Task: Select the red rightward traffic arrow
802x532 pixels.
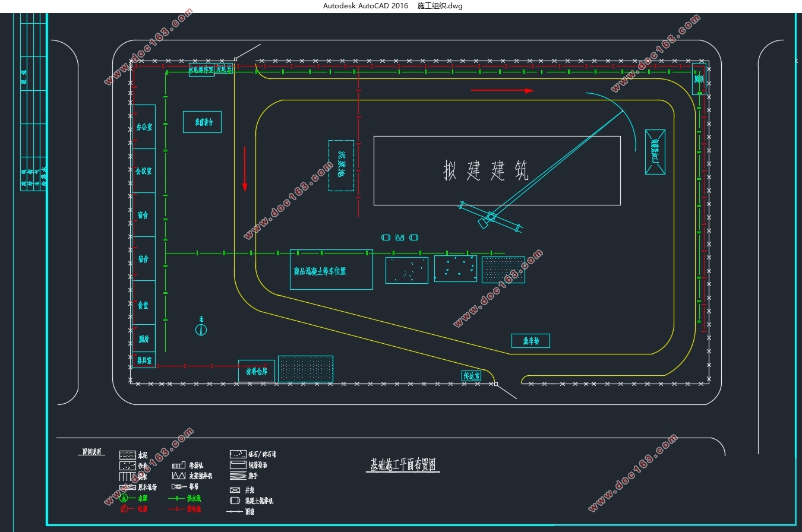Action: (x=503, y=91)
